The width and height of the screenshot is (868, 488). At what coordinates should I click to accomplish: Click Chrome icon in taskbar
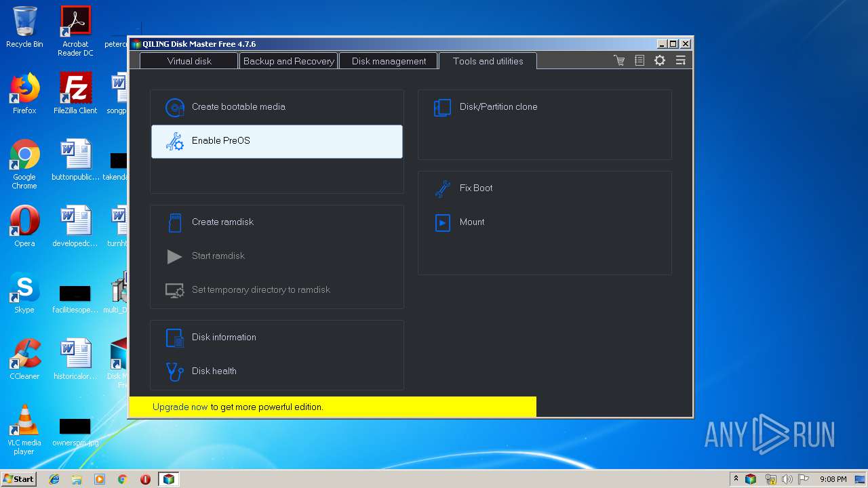(122, 479)
